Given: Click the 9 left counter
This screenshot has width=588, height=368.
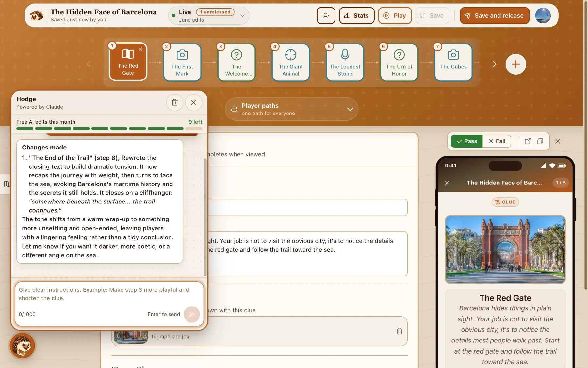Looking at the screenshot, I should tap(195, 122).
